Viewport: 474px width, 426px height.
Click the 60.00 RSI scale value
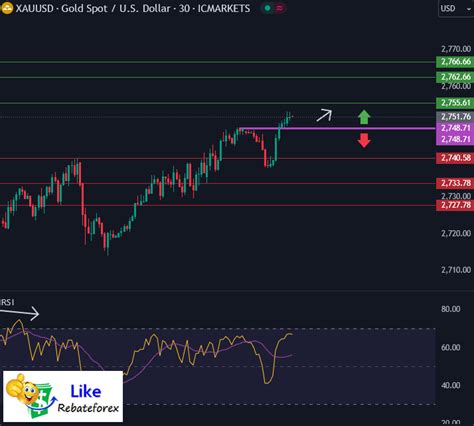(451, 348)
